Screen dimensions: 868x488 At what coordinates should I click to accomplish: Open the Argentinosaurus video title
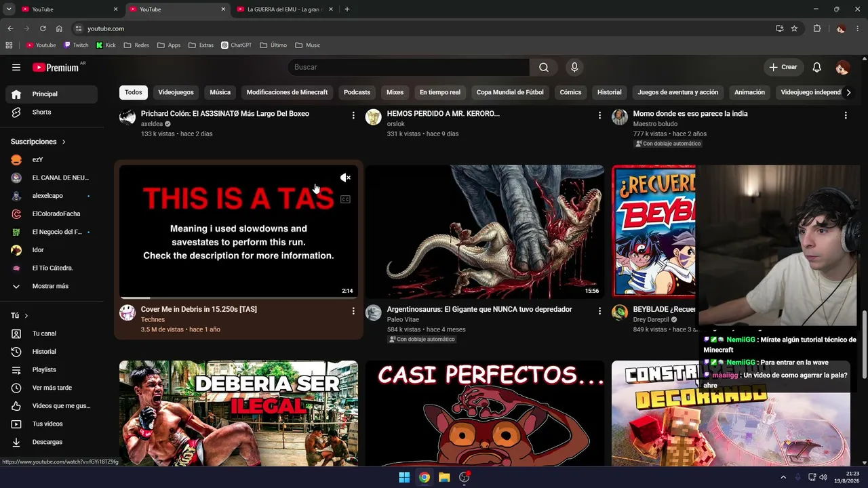tap(479, 309)
